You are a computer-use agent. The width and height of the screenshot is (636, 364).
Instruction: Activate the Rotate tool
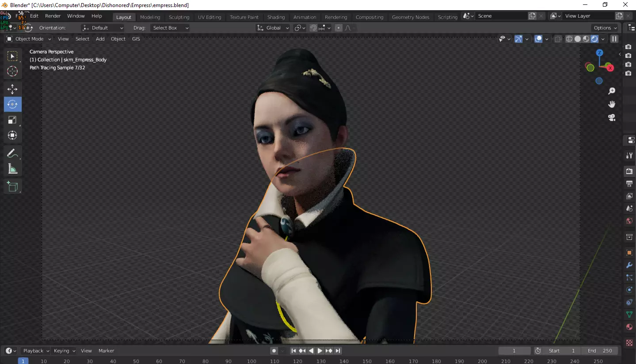(12, 104)
